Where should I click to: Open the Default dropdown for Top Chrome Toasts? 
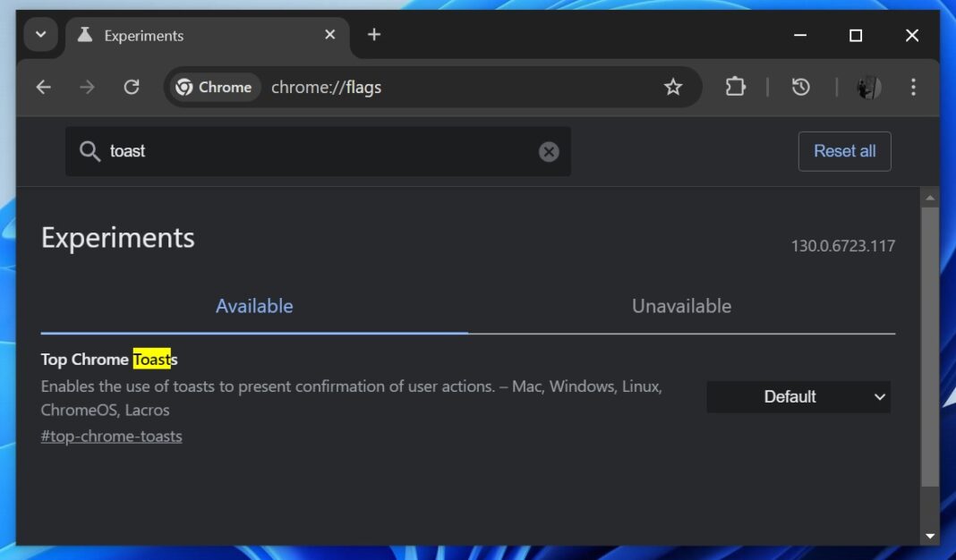[x=798, y=397]
